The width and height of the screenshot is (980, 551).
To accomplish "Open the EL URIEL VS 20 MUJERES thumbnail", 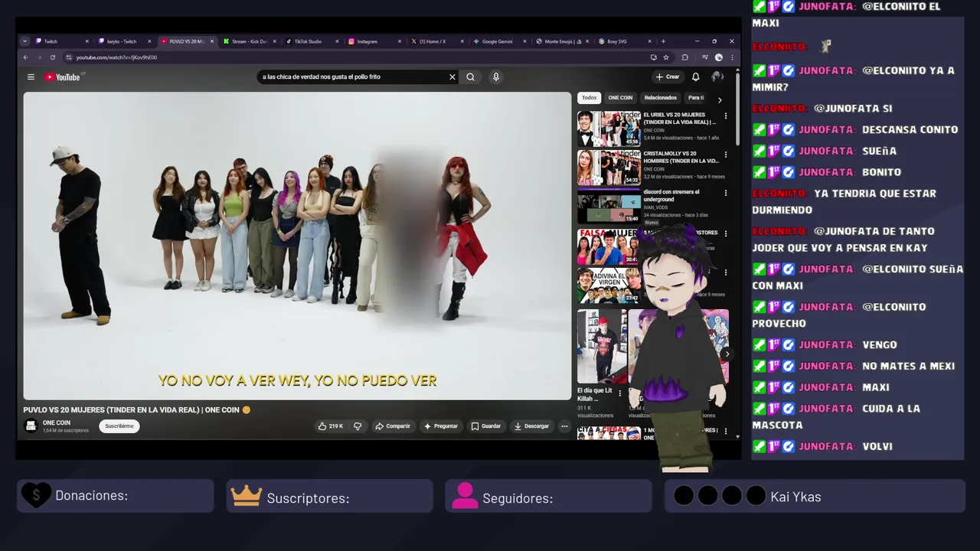I will point(609,129).
